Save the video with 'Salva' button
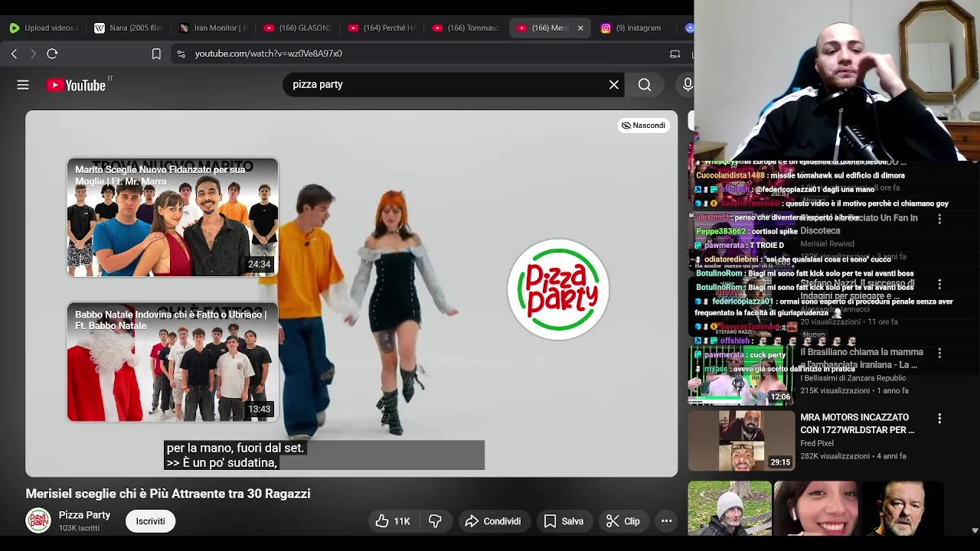This screenshot has height=551, width=980. click(x=563, y=521)
